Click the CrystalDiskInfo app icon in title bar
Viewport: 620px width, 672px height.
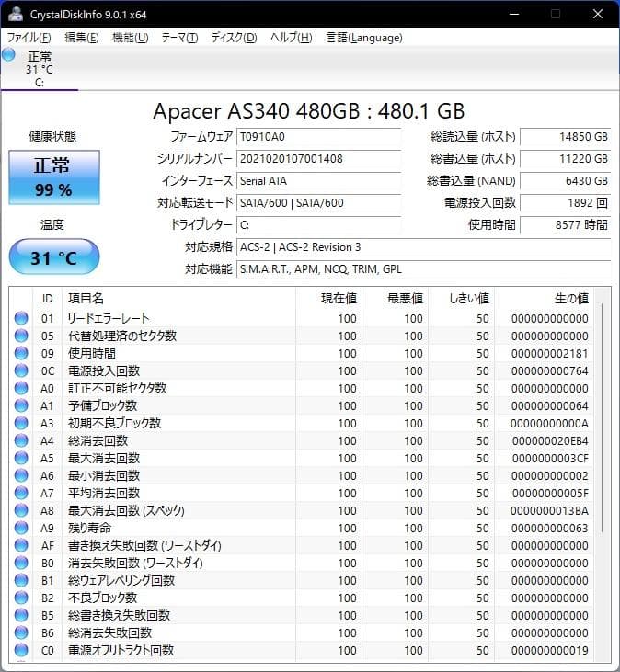16,14
